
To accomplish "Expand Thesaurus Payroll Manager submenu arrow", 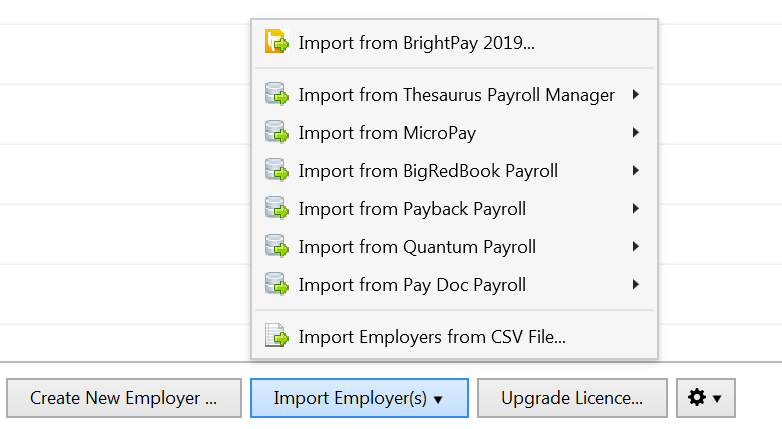I will tap(635, 94).
